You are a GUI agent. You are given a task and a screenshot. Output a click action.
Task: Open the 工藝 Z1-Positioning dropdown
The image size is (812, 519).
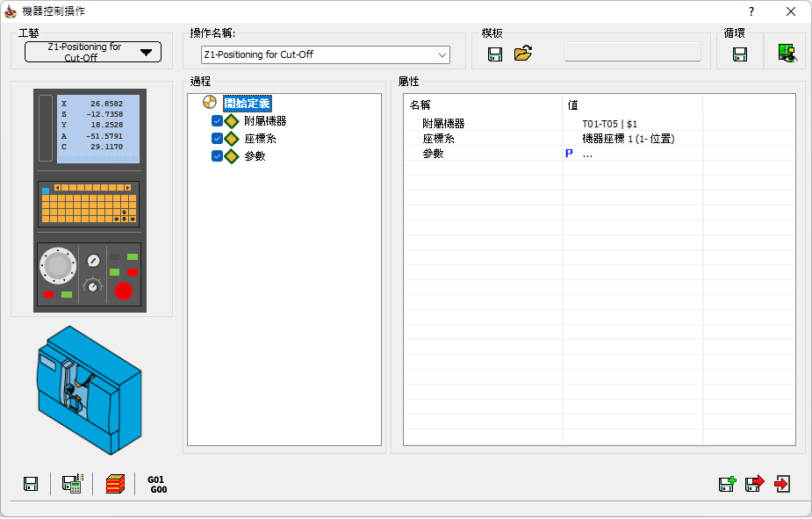(x=93, y=52)
